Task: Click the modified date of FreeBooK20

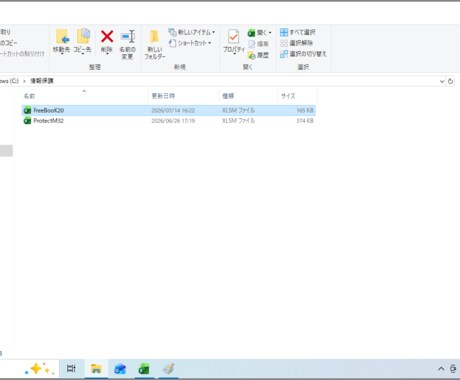Action: [173, 110]
